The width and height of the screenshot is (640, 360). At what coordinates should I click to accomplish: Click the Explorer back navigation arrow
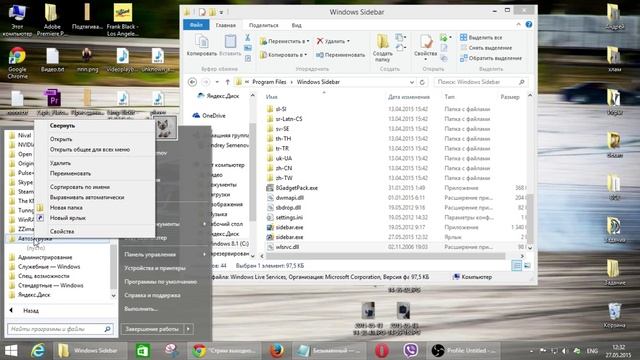pyautogui.click(x=192, y=82)
